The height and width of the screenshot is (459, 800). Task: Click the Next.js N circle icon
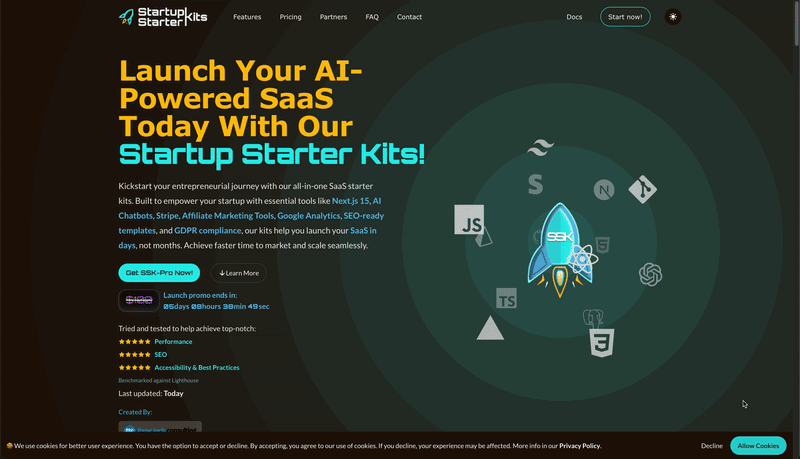[604, 190]
